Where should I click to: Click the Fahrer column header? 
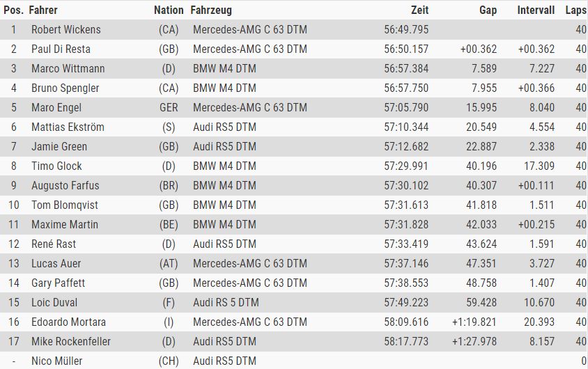(x=43, y=10)
